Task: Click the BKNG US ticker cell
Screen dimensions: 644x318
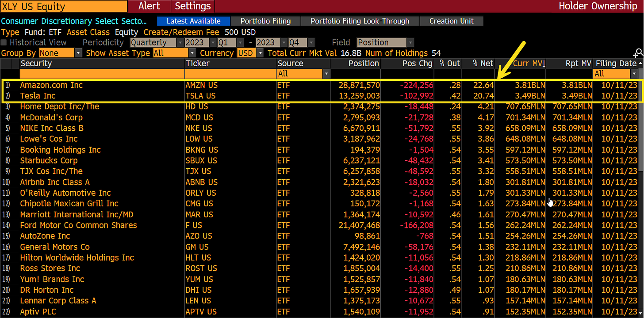Action: click(x=202, y=150)
